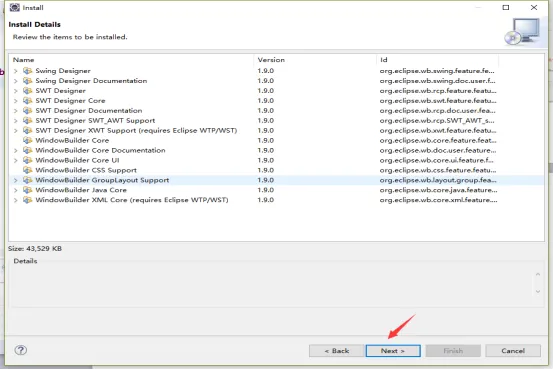The width and height of the screenshot is (554, 370).
Task: Expand the WindowBuilder XML Core row
Action: (16, 200)
